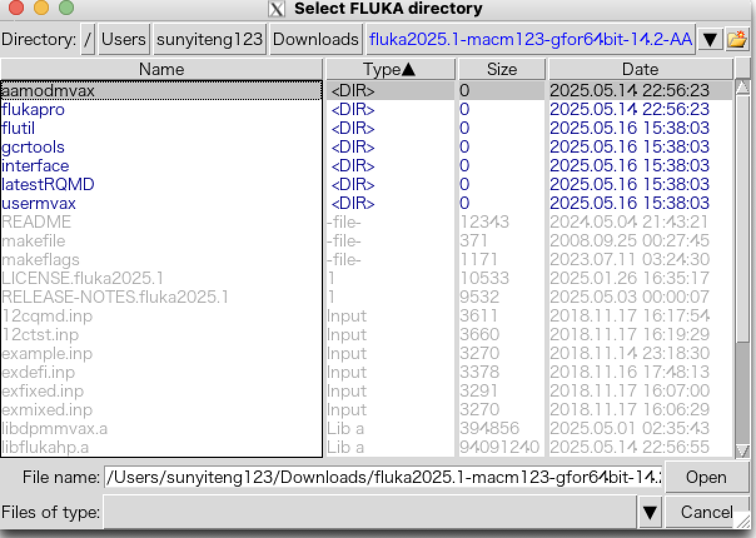Select the latestRQMD folder
The image size is (756, 538).
48,185
